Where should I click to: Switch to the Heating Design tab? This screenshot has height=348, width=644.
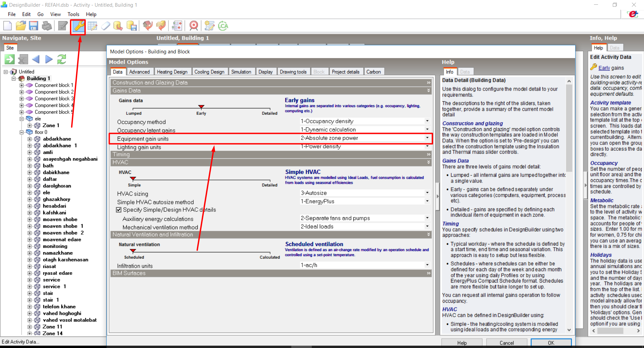pyautogui.click(x=172, y=72)
